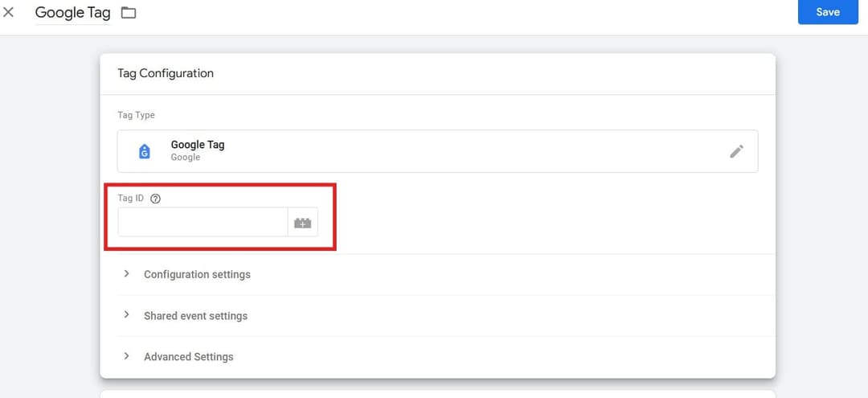
Task: Click the Configuration settings label text
Action: [197, 274]
